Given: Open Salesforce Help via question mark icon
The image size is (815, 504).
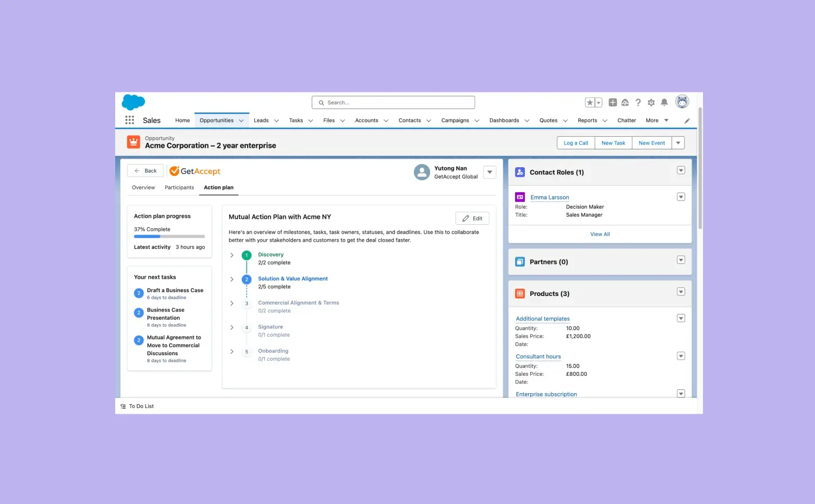Looking at the screenshot, I should pyautogui.click(x=638, y=102).
